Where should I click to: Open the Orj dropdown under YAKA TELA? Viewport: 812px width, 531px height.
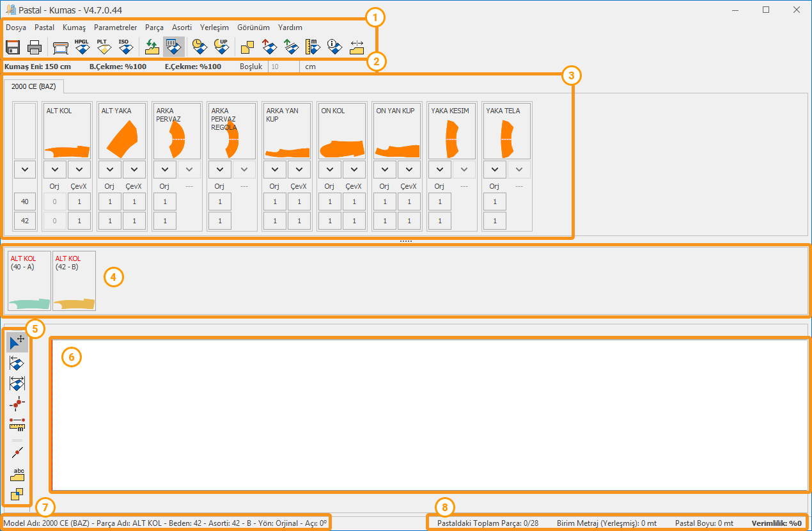(495, 170)
